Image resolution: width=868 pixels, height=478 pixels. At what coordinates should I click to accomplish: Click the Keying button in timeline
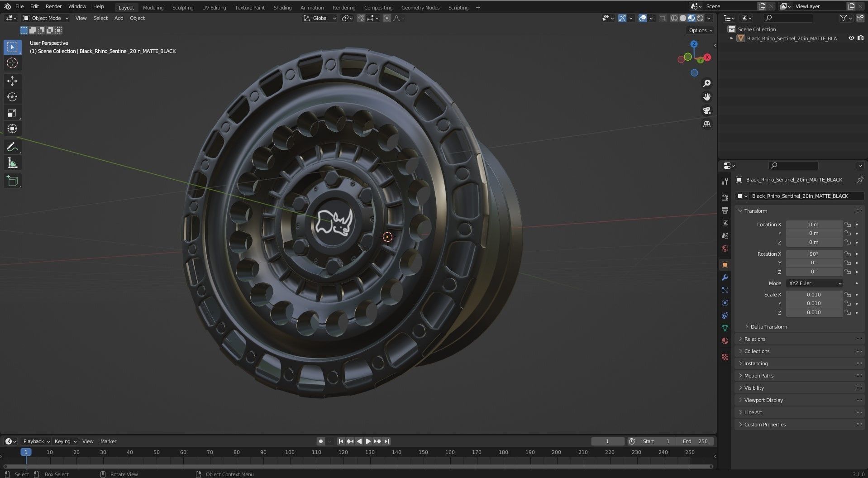[x=65, y=441]
